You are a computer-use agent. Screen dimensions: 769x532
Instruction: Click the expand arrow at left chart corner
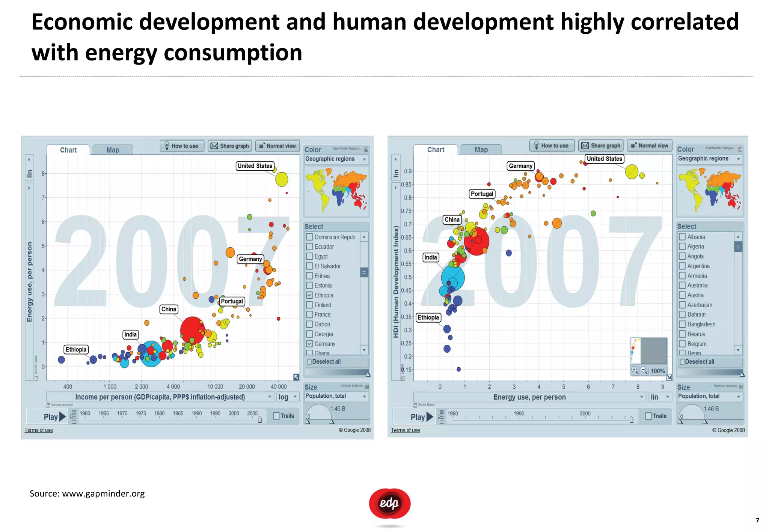tap(296, 377)
